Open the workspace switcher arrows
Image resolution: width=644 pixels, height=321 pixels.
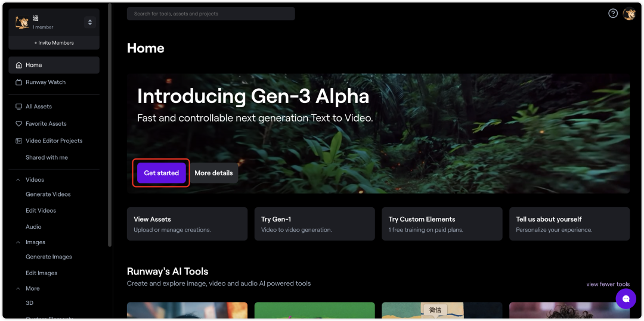90,22
